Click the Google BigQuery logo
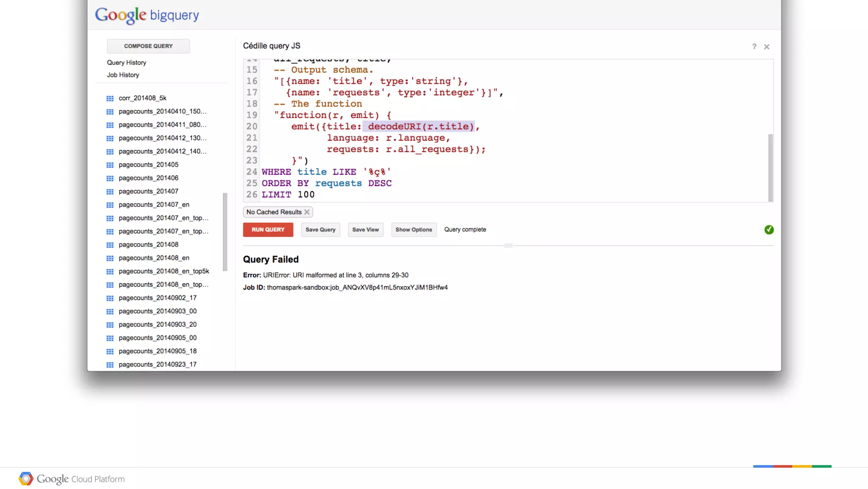 coord(147,15)
